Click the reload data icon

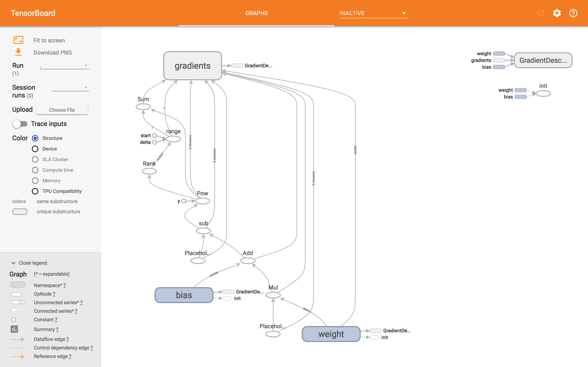click(x=540, y=13)
